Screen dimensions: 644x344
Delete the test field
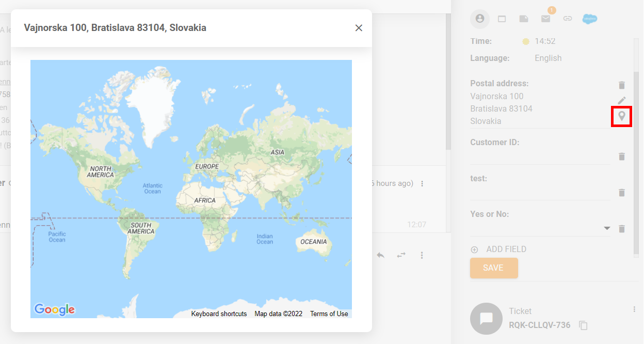pyautogui.click(x=622, y=193)
